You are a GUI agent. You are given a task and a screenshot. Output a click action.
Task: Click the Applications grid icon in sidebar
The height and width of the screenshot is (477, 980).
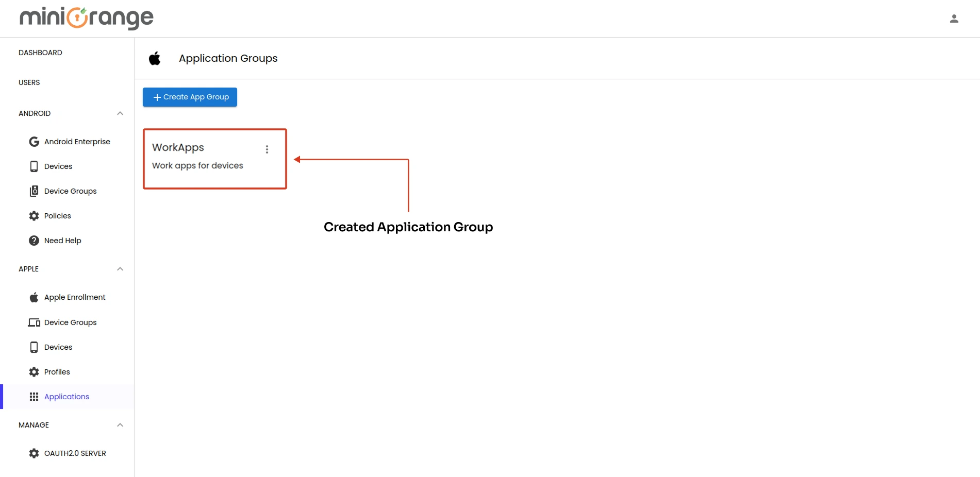[x=34, y=397]
